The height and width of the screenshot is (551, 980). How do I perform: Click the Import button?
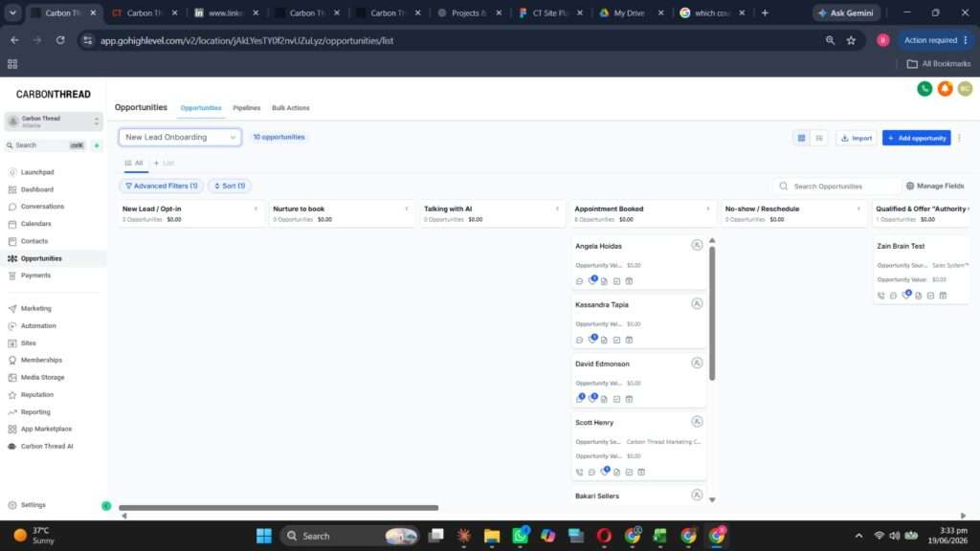(857, 138)
